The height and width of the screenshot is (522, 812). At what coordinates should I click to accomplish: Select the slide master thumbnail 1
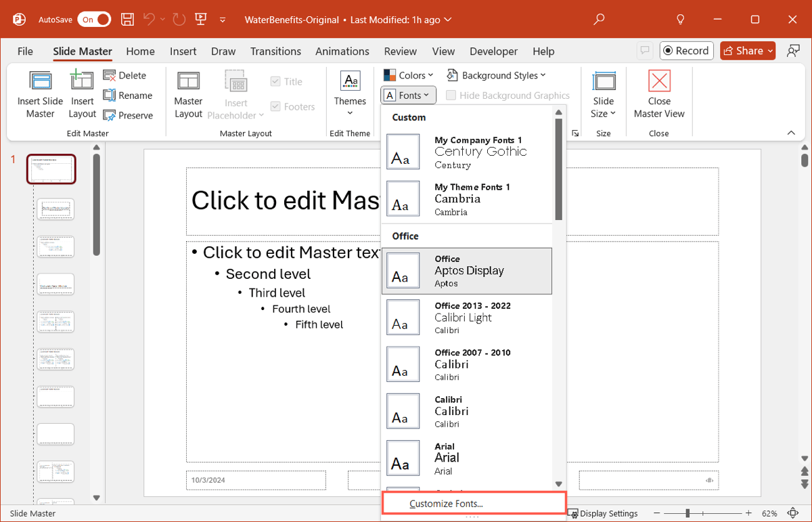(51, 169)
